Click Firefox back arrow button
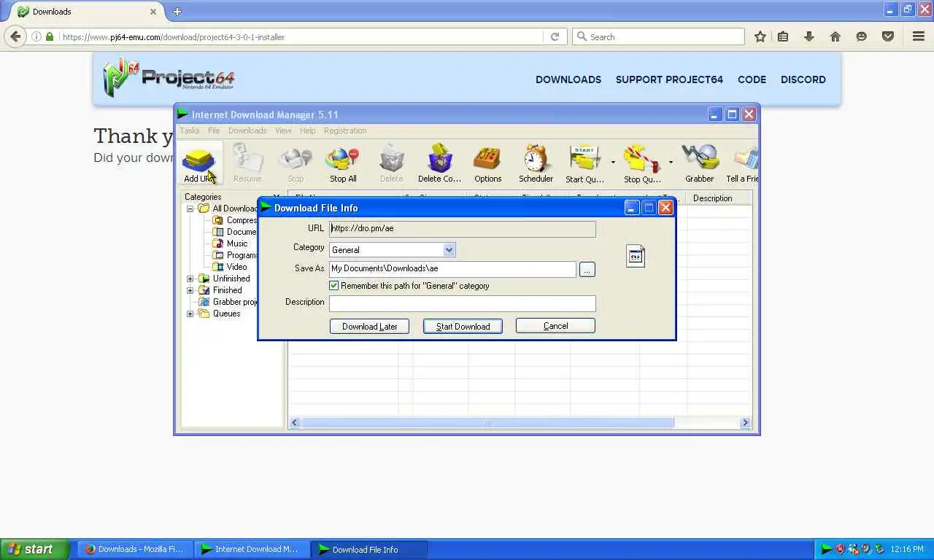The image size is (934, 560). click(x=15, y=36)
